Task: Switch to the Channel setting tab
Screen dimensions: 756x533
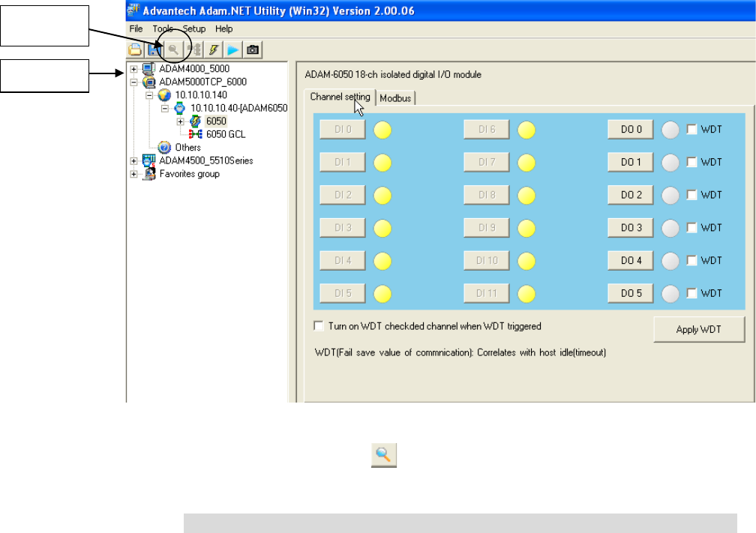Action: click(x=340, y=97)
